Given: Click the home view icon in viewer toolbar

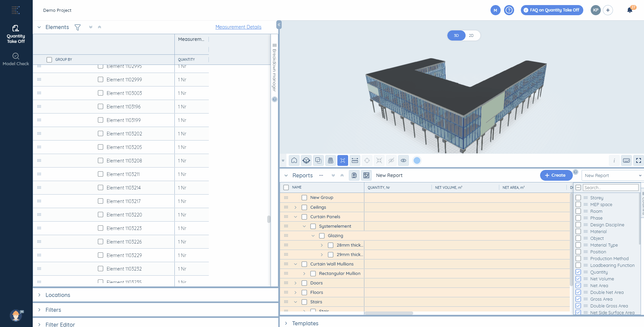Looking at the screenshot, I should (x=294, y=160).
